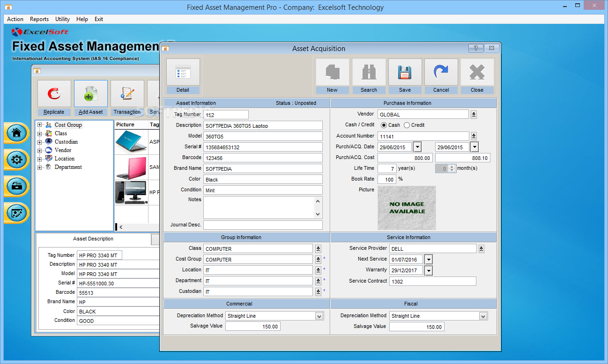The width and height of the screenshot is (608, 364).
Task: Click the Tag Number field with 152
Action: point(226,115)
